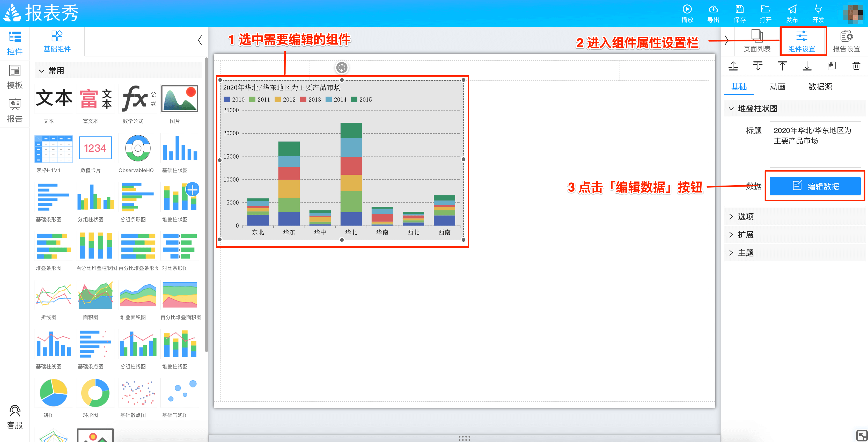Add the 文本 text component
This screenshot has width=868, height=442.
coord(54,99)
